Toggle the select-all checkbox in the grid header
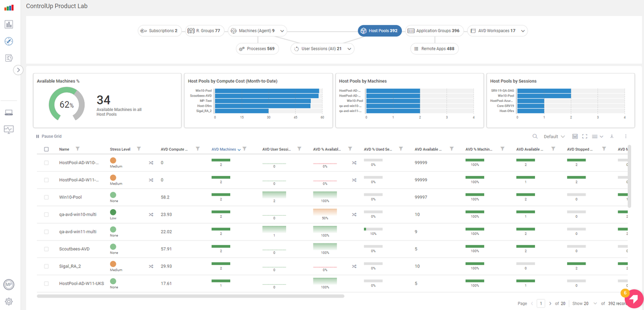Viewport: 644px width, 310px height. pyautogui.click(x=46, y=149)
